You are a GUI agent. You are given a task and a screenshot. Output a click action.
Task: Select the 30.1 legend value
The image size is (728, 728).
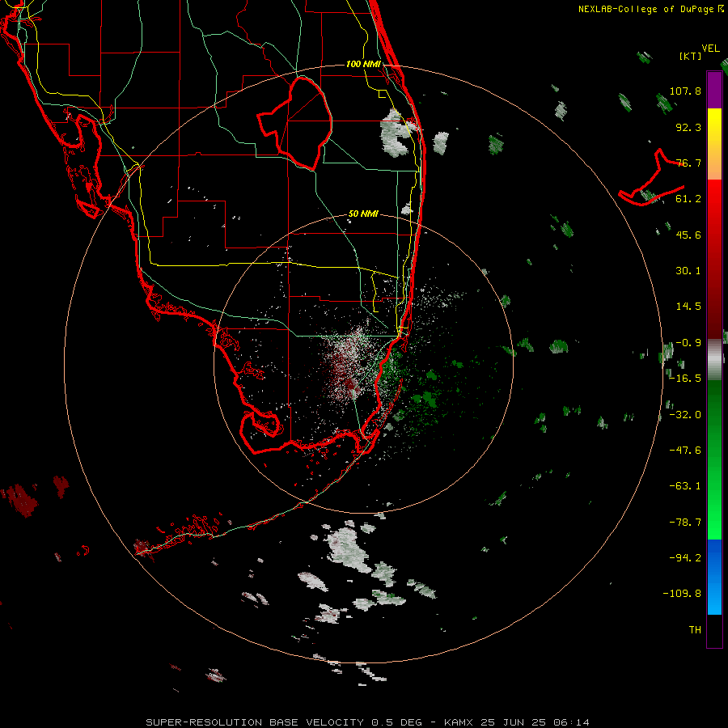pyautogui.click(x=688, y=271)
